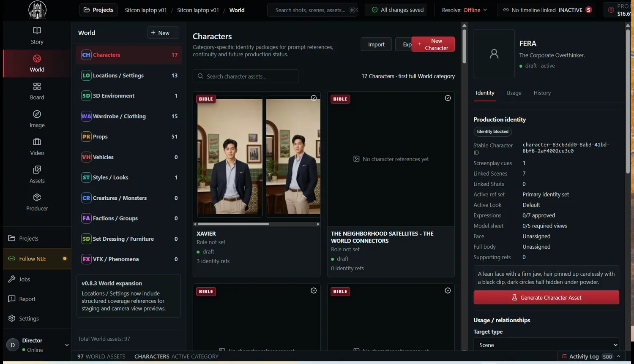Open the Assets section
This screenshot has width=634, height=364.
point(37,174)
